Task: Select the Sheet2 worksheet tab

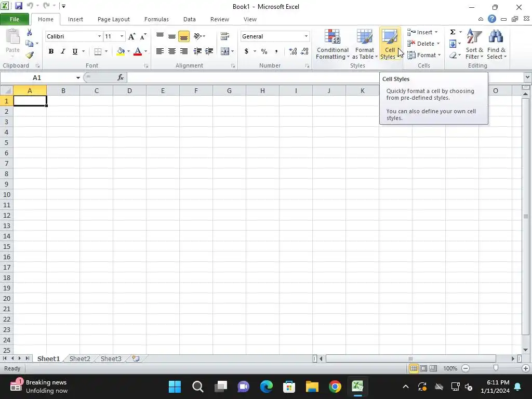Action: pyautogui.click(x=79, y=358)
